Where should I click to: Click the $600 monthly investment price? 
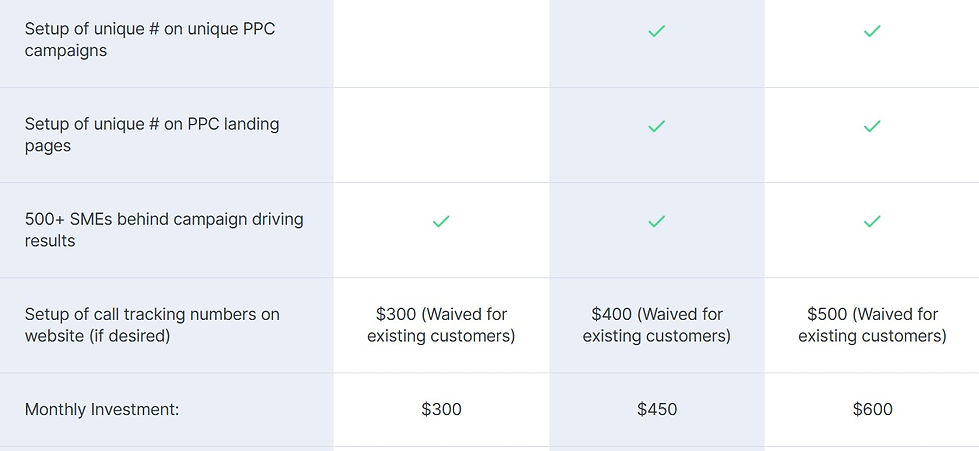(x=872, y=409)
